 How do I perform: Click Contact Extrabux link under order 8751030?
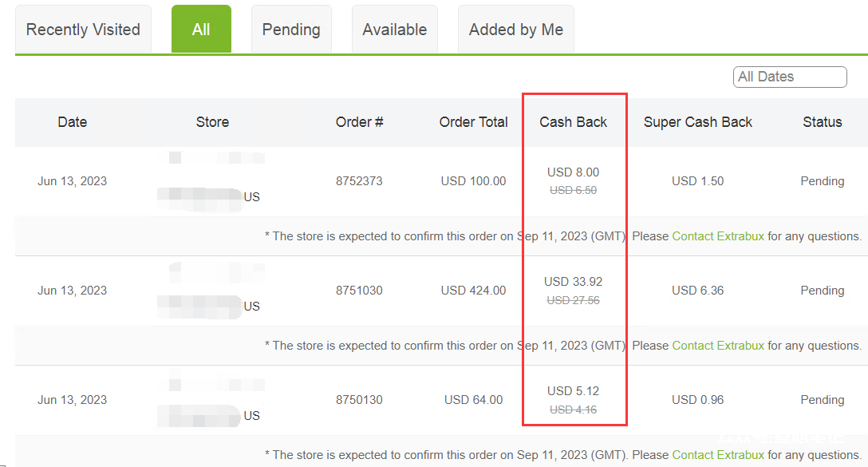718,346
